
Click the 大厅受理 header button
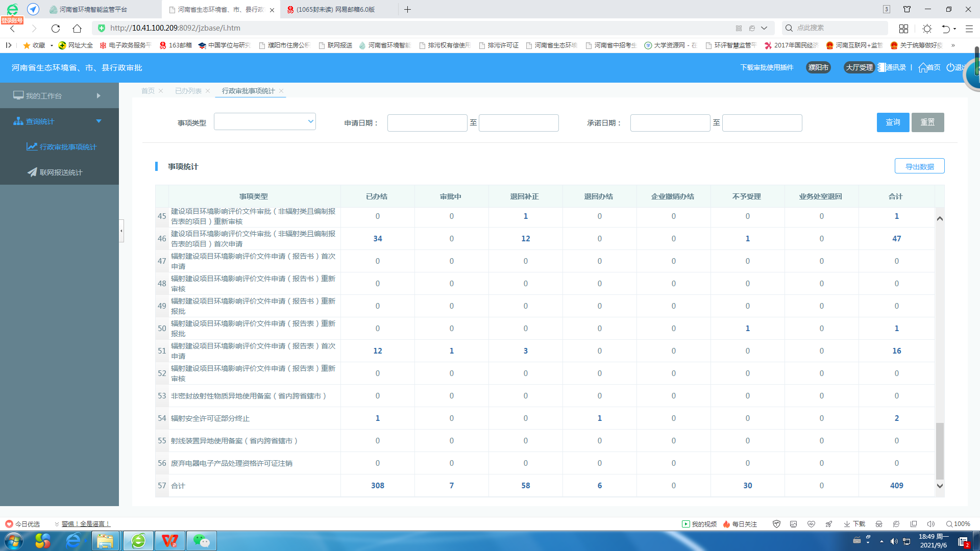tap(859, 67)
